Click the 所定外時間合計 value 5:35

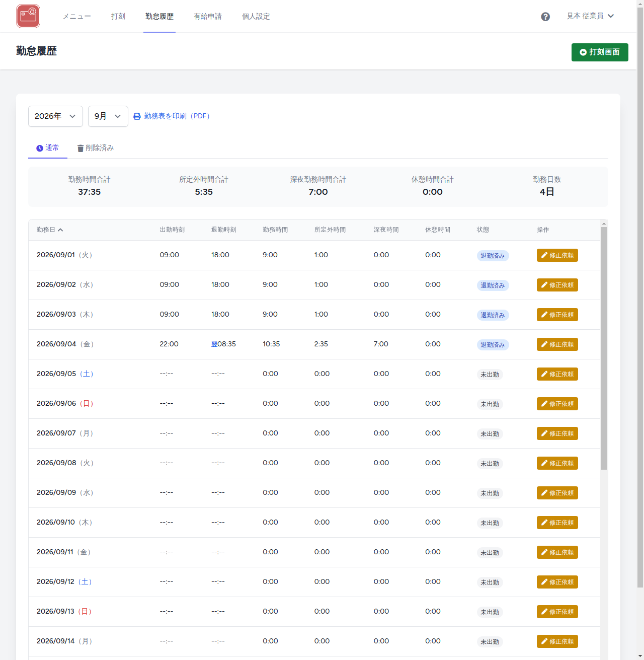(204, 192)
